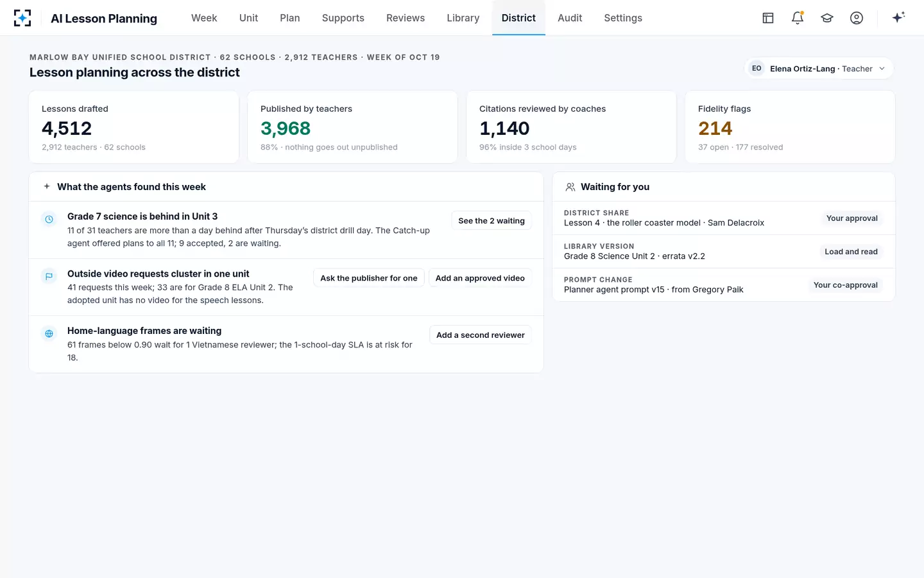Screen dimensions: 924x578
Task: Open the user account icon
Action: point(857,18)
